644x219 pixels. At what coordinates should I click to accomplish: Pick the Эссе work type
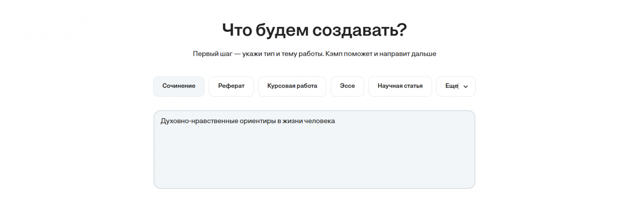pos(347,86)
